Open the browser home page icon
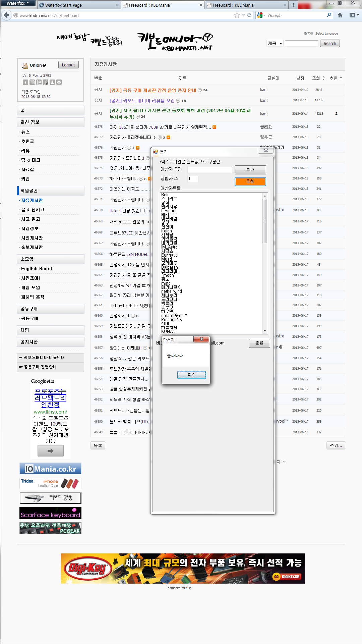Image resolution: width=362 pixels, height=644 pixels. [340, 15]
